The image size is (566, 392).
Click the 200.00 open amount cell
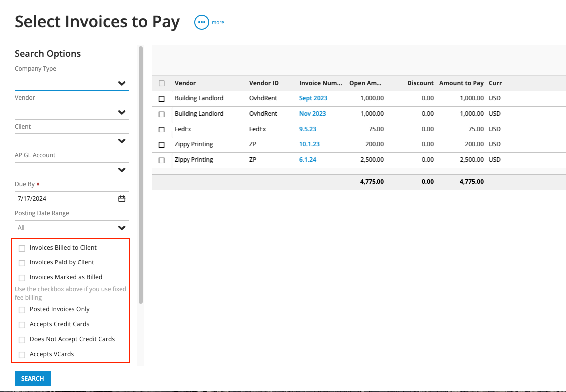tap(375, 144)
